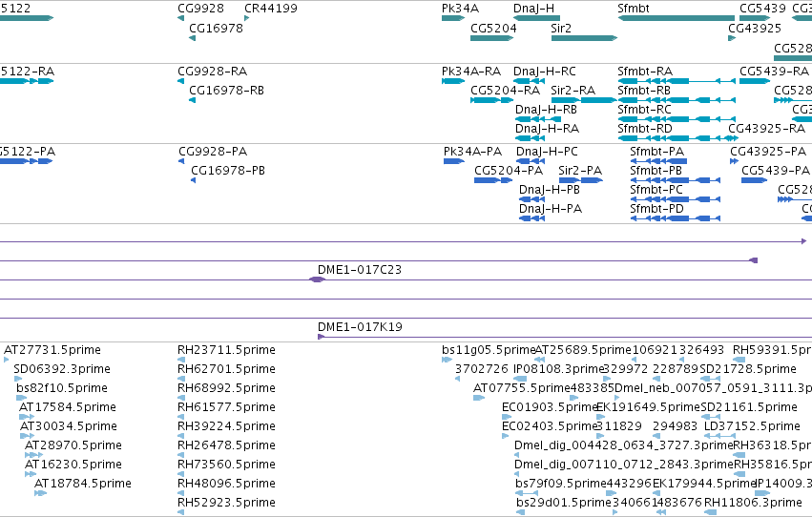The image size is (812, 517).
Task: Click the RH26478.5prime EST label
Action: click(x=226, y=446)
